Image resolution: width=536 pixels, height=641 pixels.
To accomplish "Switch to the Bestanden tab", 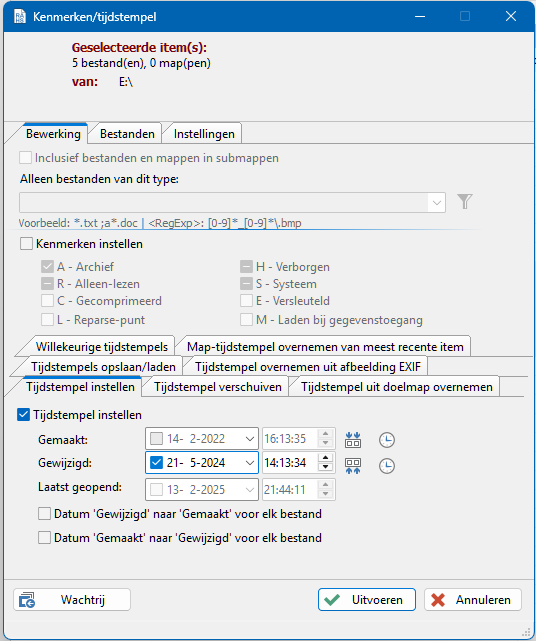I will coord(127,134).
